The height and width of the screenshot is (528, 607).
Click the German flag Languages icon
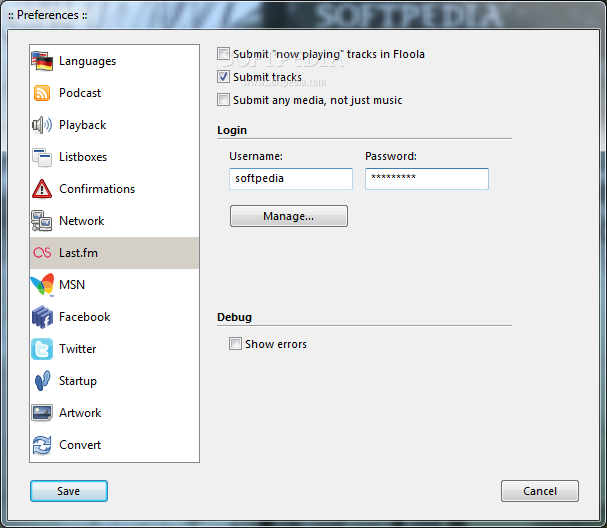click(42, 61)
